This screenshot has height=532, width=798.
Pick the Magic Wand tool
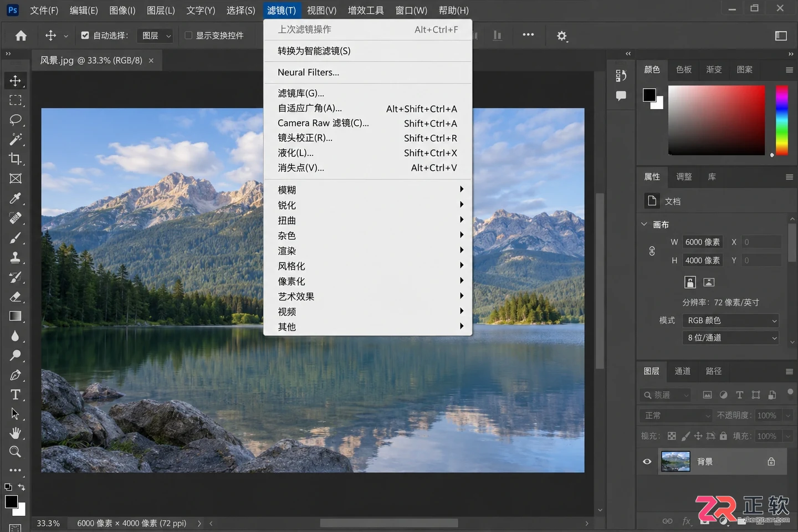(15, 139)
